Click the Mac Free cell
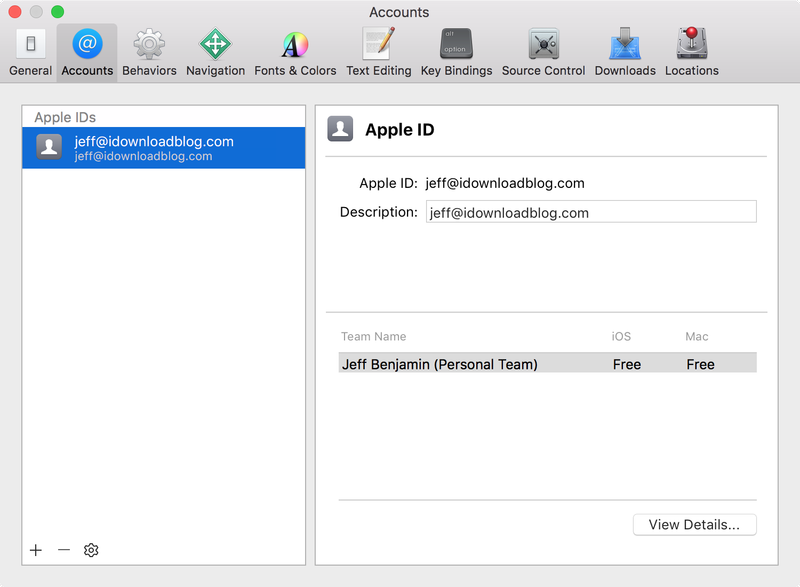800x587 pixels. pyautogui.click(x=700, y=364)
